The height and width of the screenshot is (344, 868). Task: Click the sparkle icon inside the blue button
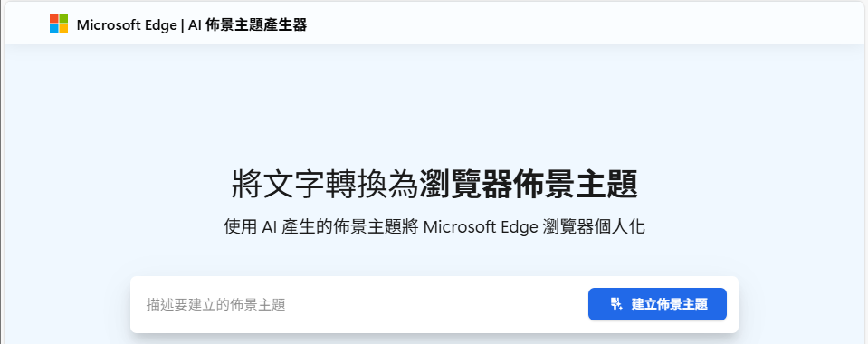616,303
